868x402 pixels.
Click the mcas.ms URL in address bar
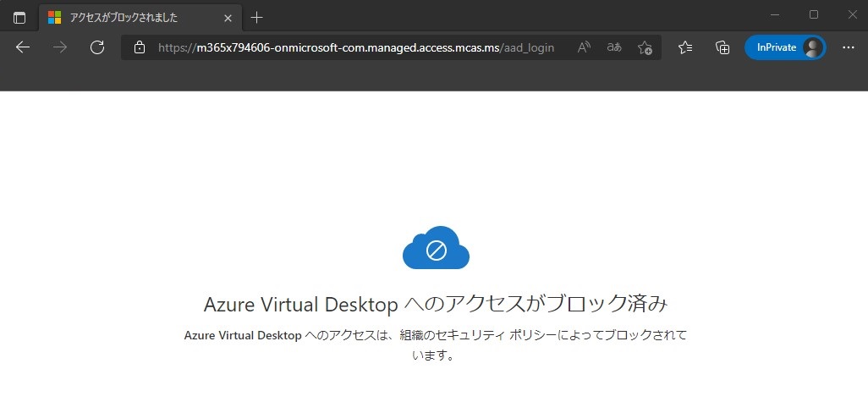click(x=355, y=48)
